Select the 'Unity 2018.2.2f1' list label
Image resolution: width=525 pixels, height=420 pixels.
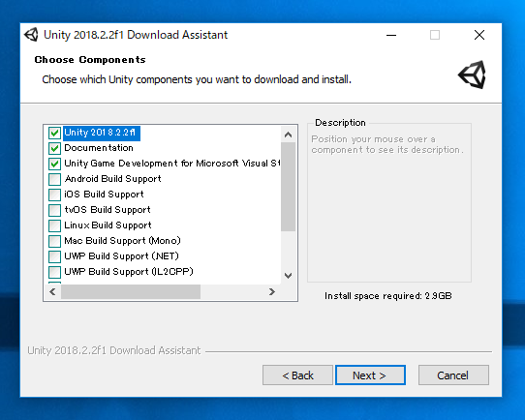click(x=102, y=133)
